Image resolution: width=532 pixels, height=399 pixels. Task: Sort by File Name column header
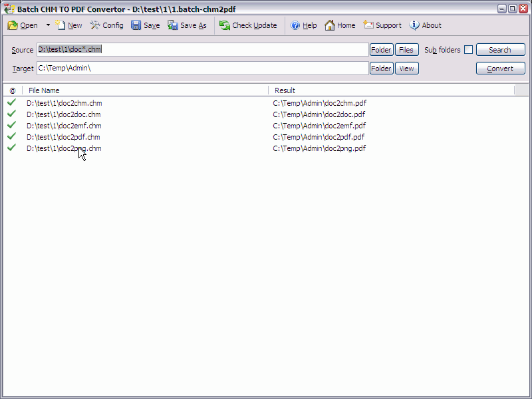145,90
